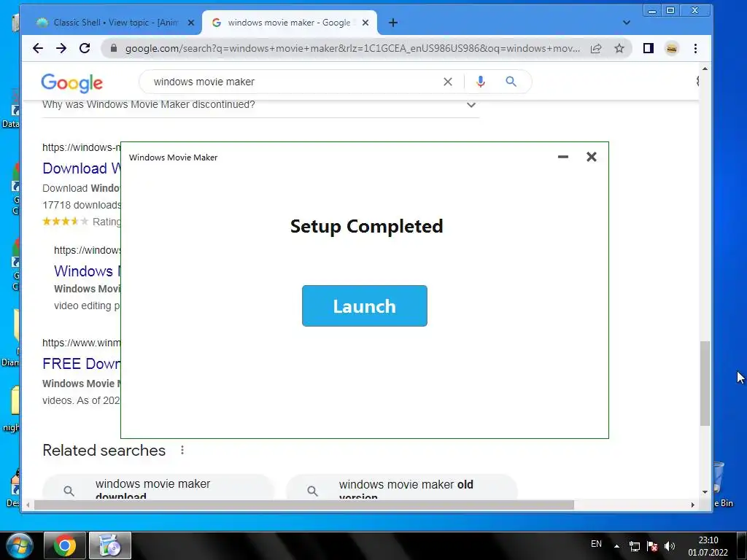Image resolution: width=747 pixels, height=560 pixels.
Task: Show hidden system tray icons
Action: [616, 545]
